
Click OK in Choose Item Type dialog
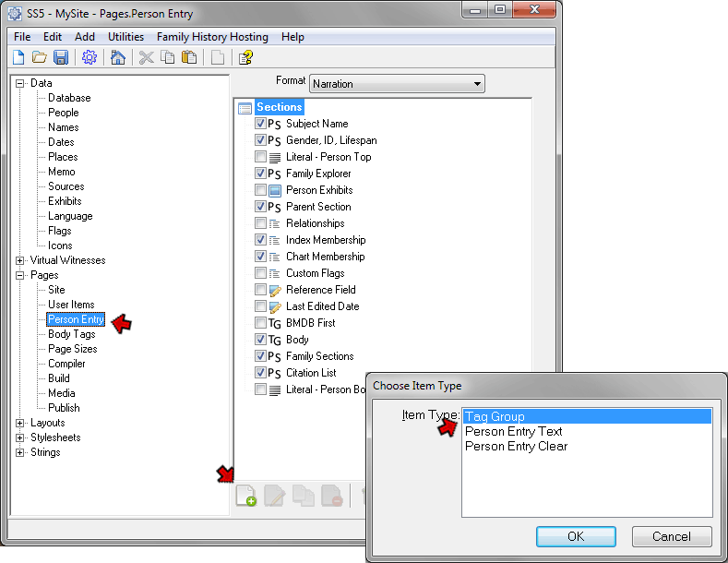click(x=575, y=536)
